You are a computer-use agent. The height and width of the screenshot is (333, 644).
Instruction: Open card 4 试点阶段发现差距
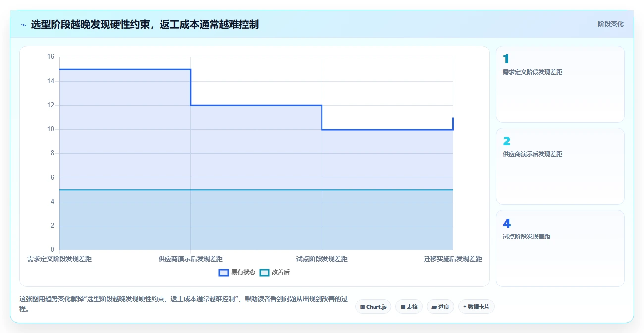pos(560,248)
